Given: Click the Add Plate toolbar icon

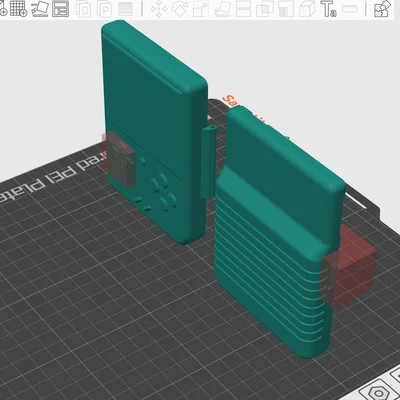Looking at the screenshot, I should [x=18, y=9].
